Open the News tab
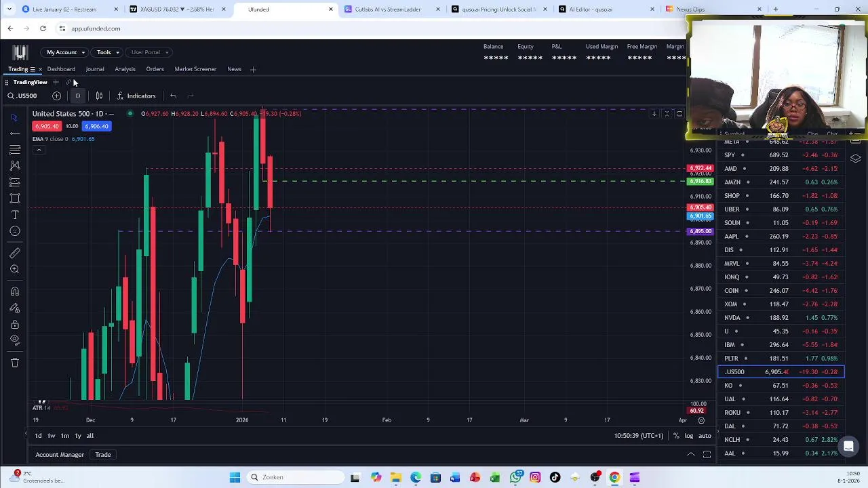This screenshot has height=488, width=868. point(234,69)
